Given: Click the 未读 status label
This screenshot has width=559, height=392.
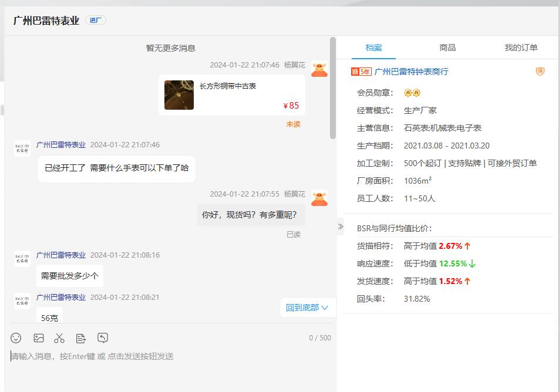Looking at the screenshot, I should 293,124.
